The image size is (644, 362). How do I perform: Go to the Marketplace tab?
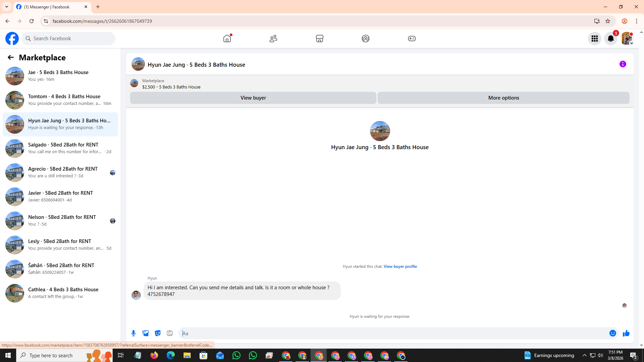(x=319, y=39)
